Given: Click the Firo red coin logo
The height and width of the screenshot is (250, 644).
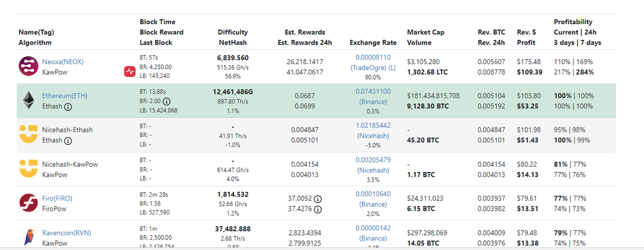Looking at the screenshot, I should (x=27, y=203).
